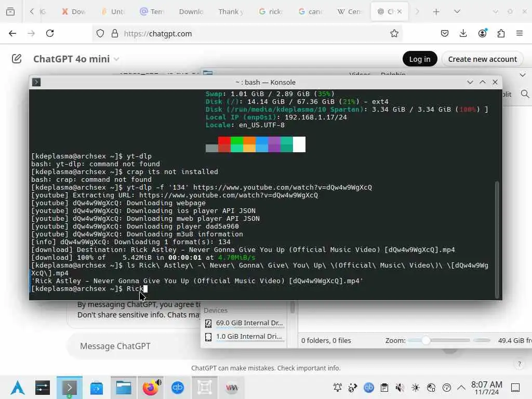This screenshot has width=532, height=399.
Task: Open ChatGPT help question mark button
Action: coord(519,364)
